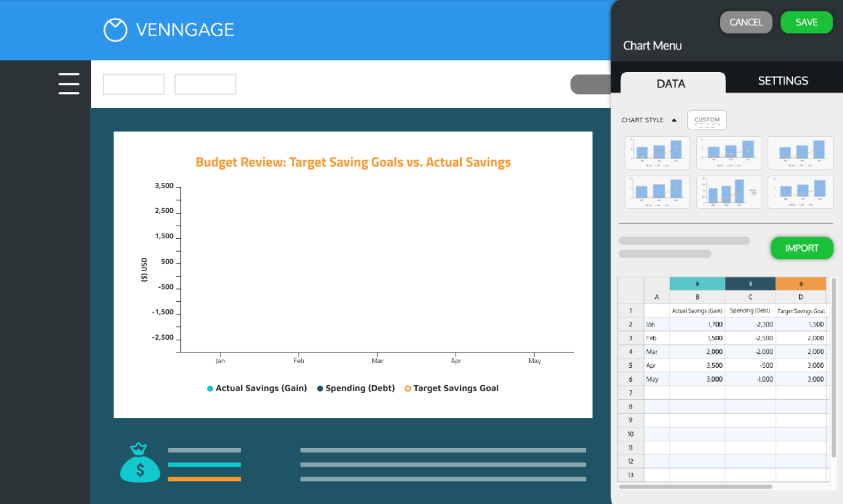
Task: Choose the top-right chart style preset
Action: [x=800, y=152]
